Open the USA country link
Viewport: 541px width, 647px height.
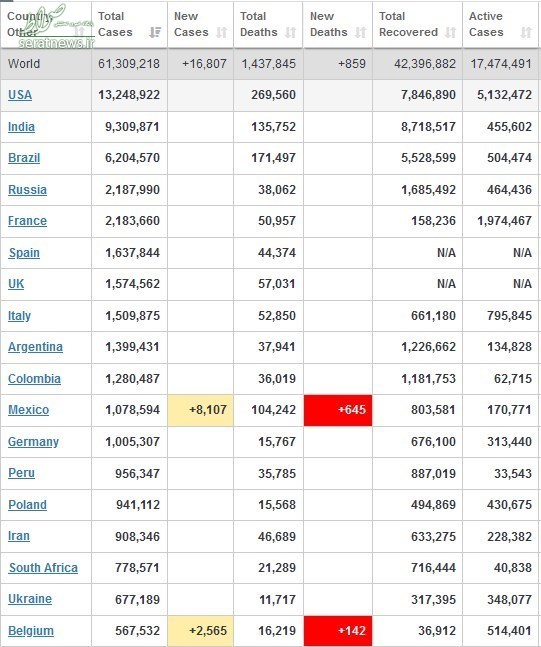[20, 95]
